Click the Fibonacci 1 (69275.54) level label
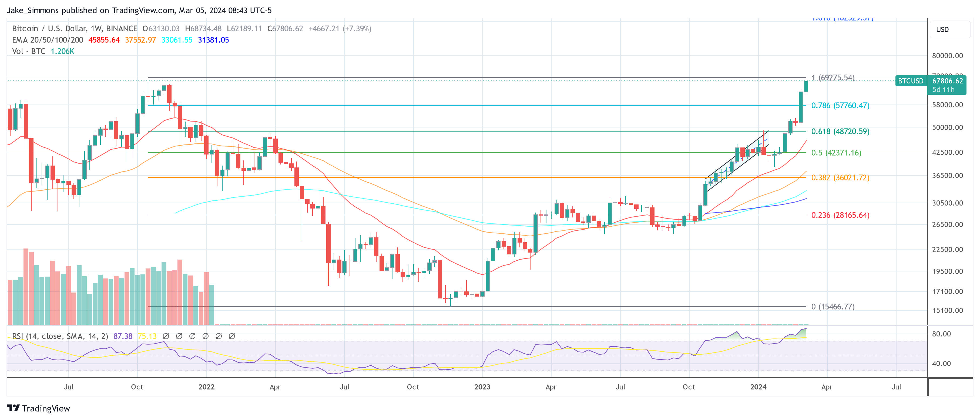980x420 pixels. (x=833, y=78)
